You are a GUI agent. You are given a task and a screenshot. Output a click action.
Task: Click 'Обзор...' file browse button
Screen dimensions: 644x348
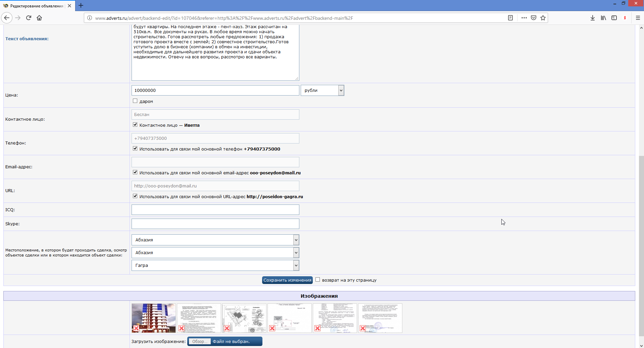(x=199, y=341)
